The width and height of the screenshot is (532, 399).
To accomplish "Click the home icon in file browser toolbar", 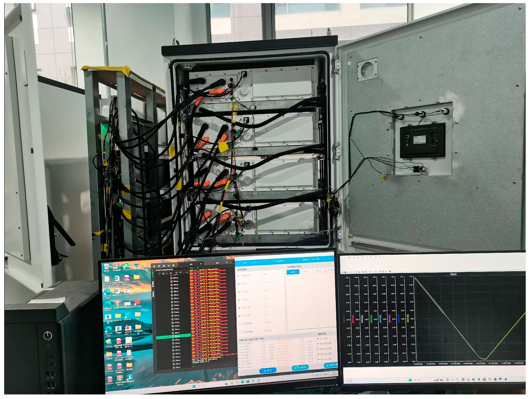I will pyautogui.click(x=163, y=273).
